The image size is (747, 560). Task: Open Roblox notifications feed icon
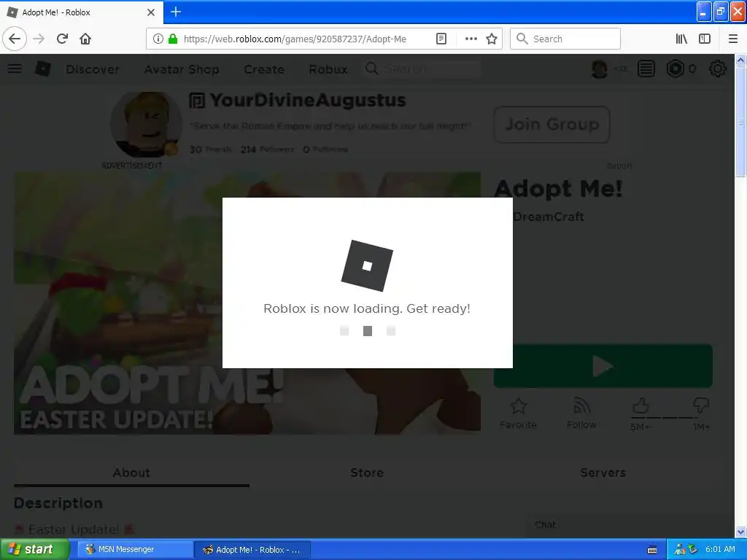pos(646,69)
